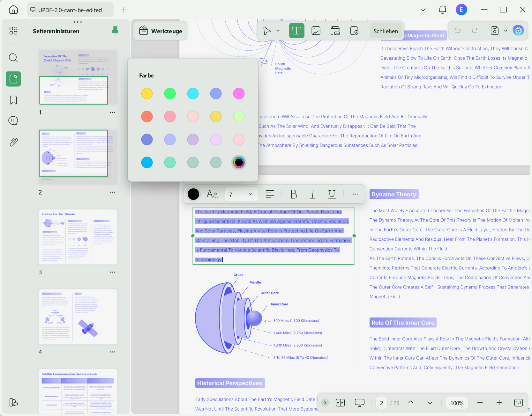
Task: Toggle underline formatting
Action: click(x=332, y=194)
